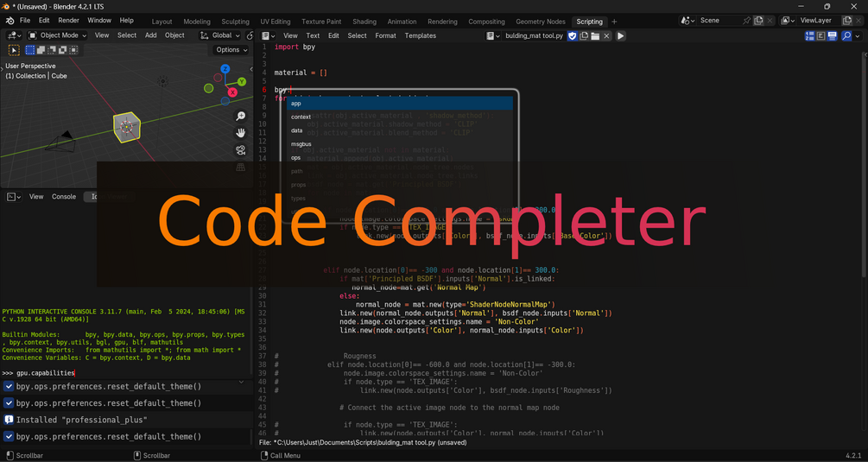Click the X axis on navigation gizmo
868x462 pixels.
tap(232, 92)
